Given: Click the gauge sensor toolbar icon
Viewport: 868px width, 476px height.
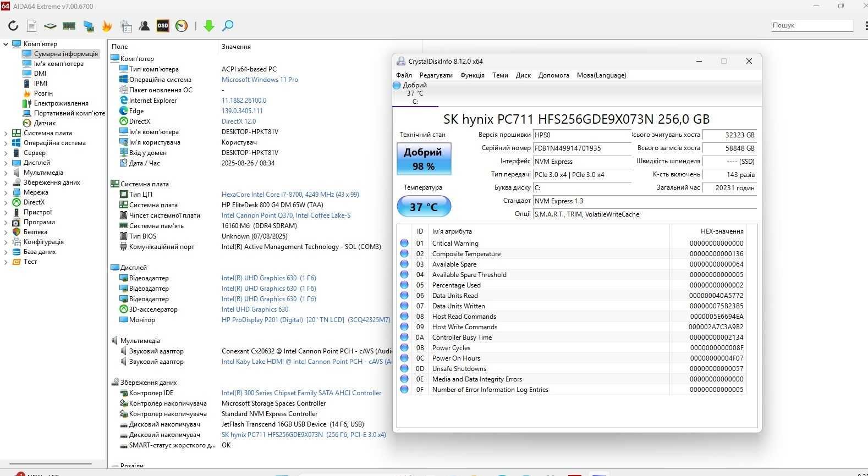Looking at the screenshot, I should [182, 26].
